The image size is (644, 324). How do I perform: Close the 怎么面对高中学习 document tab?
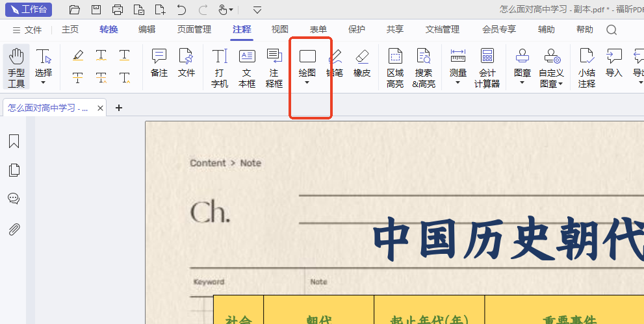click(100, 108)
